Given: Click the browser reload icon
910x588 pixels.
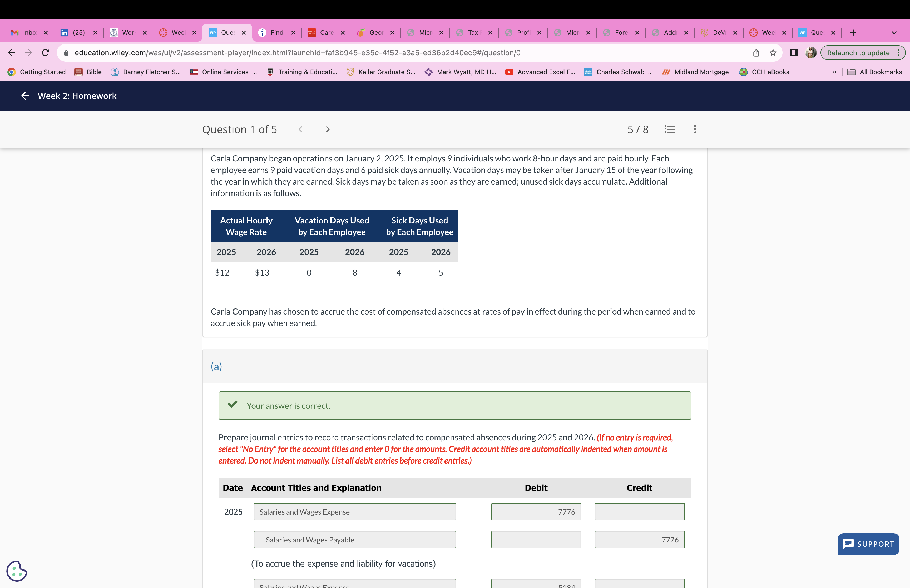Looking at the screenshot, I should point(46,53).
